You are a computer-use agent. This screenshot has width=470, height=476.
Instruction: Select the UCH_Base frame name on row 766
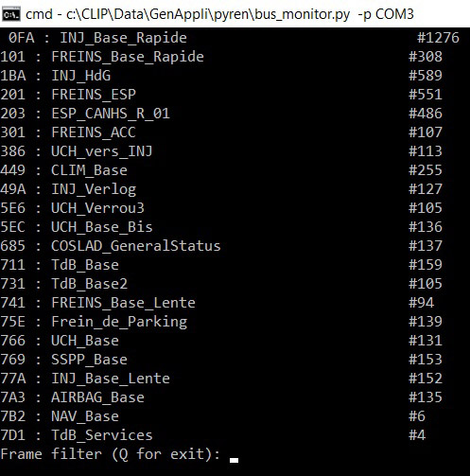85,342
